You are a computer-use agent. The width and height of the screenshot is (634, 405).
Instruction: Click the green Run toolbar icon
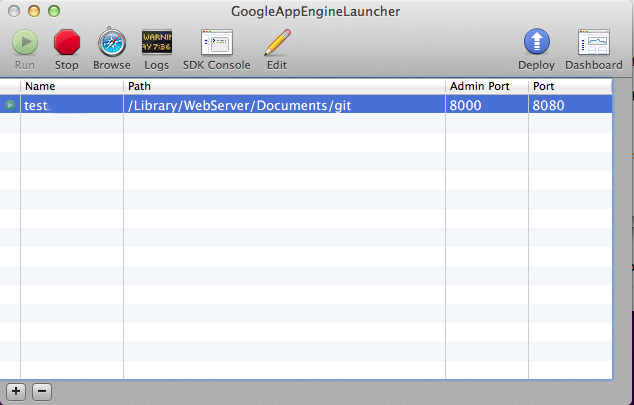click(25, 42)
